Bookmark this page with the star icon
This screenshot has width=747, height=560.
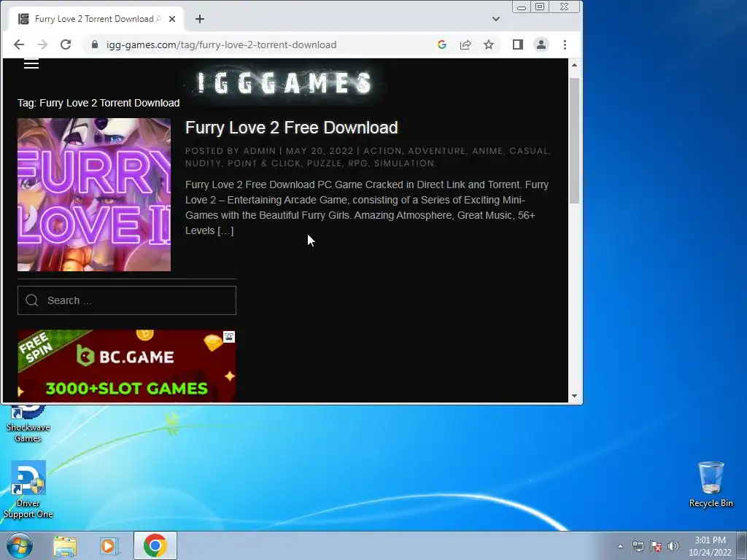click(x=489, y=44)
